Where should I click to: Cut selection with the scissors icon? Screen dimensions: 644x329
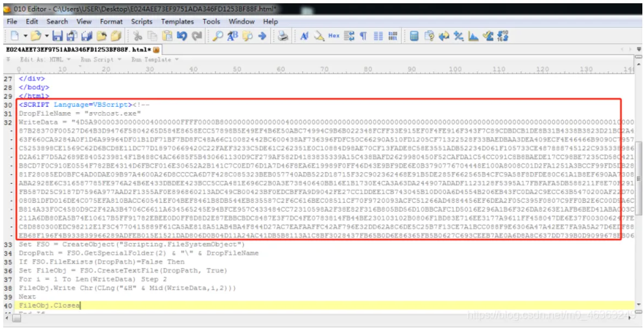pyautogui.click(x=137, y=36)
